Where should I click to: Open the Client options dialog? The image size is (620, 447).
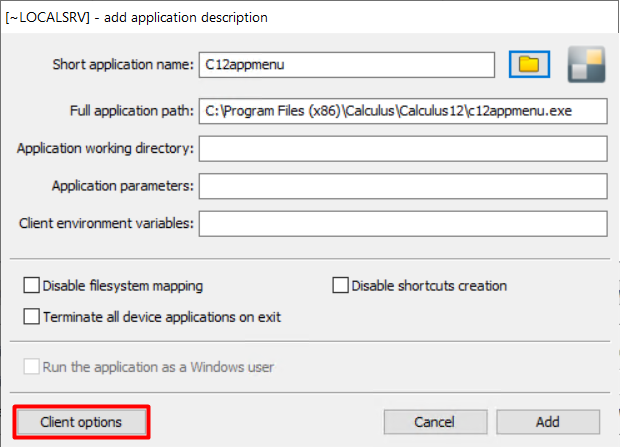[81, 422]
